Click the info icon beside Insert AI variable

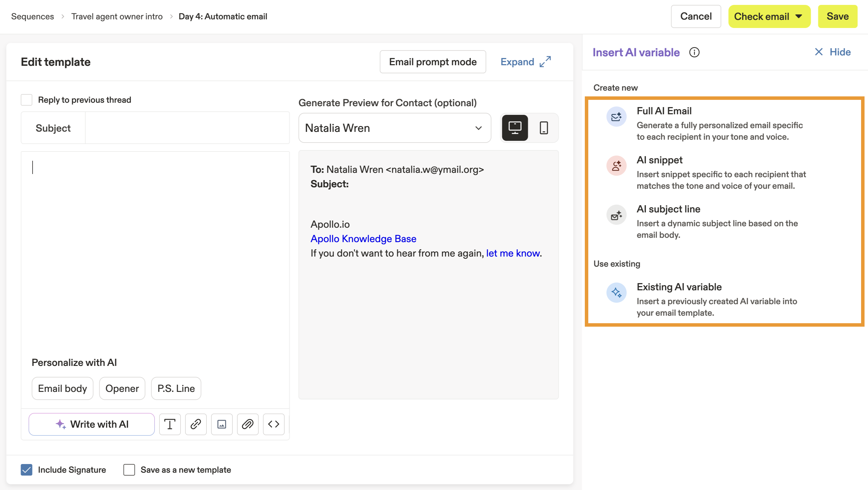pos(694,52)
